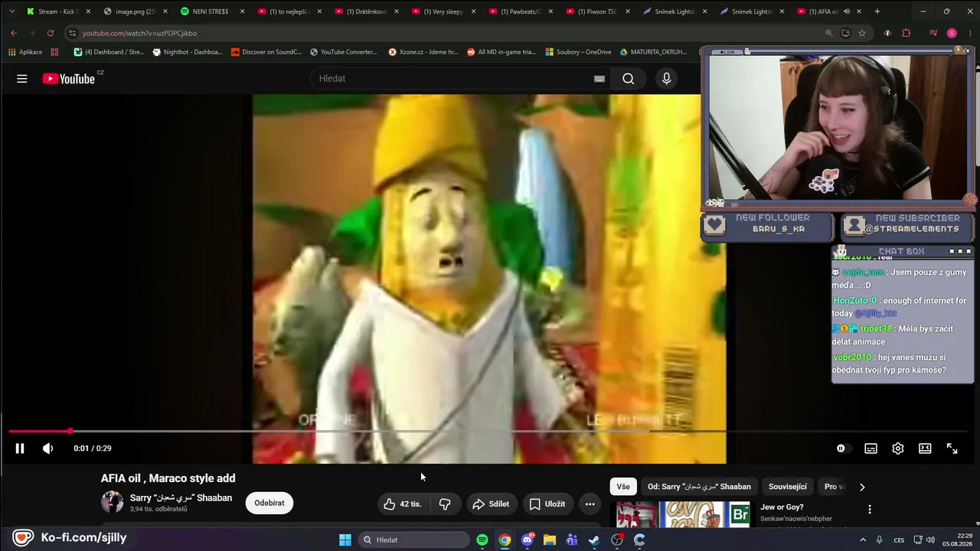
Task: Open the tab search dropdown arrow
Action: [x=11, y=11]
